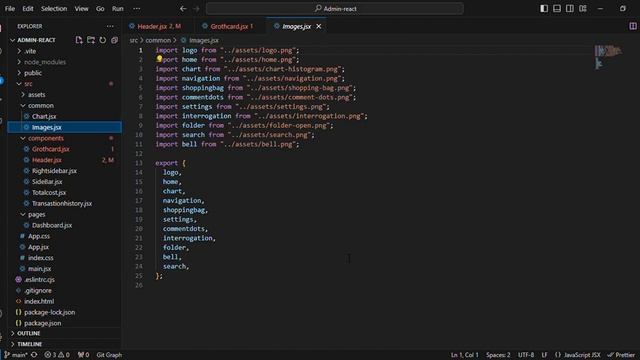Go forward in navigation history
The height and width of the screenshot is (360, 640).
[x=196, y=9]
